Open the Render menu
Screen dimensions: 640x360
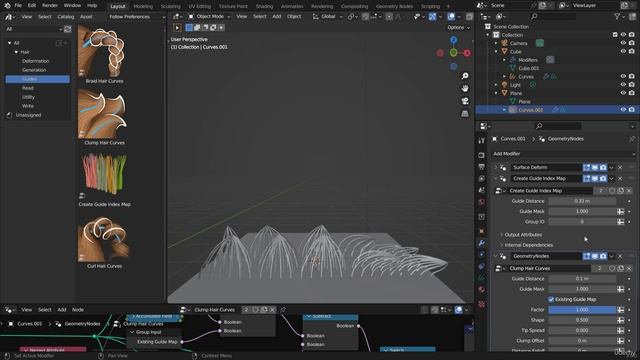50,6
